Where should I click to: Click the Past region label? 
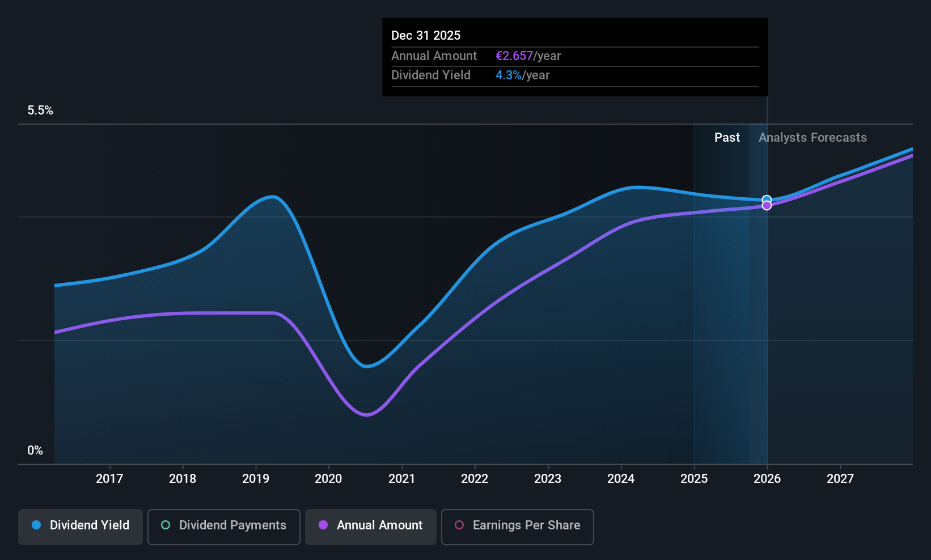(x=727, y=138)
